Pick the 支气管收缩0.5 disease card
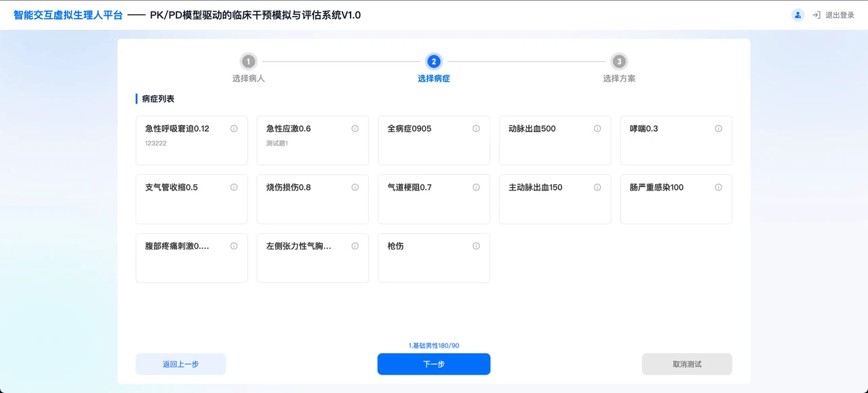Viewport: 868px width, 393px height. 192,199
